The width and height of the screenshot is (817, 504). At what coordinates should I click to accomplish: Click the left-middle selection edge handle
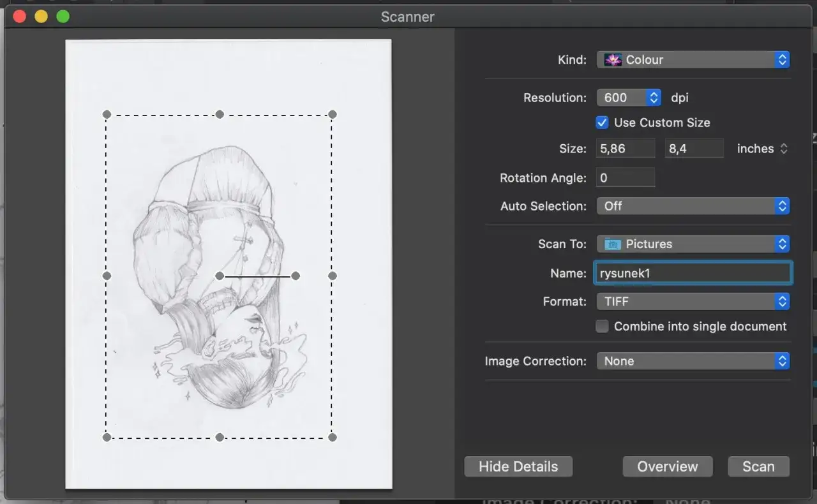(x=107, y=276)
